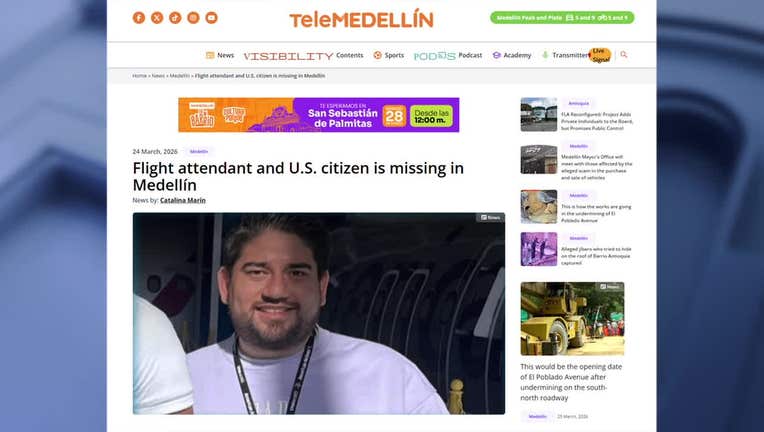This screenshot has width=764, height=432.
Task: Open the TikTok social icon
Action: 175,18
